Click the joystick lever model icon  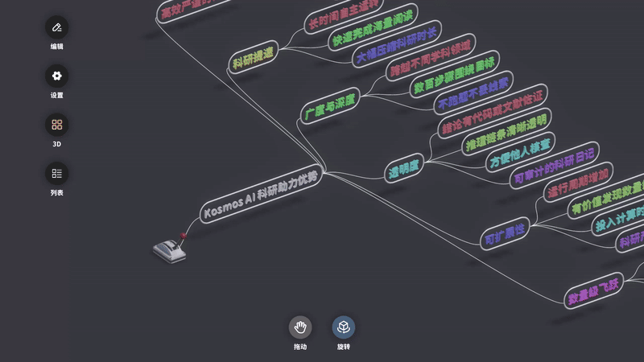[171, 249]
